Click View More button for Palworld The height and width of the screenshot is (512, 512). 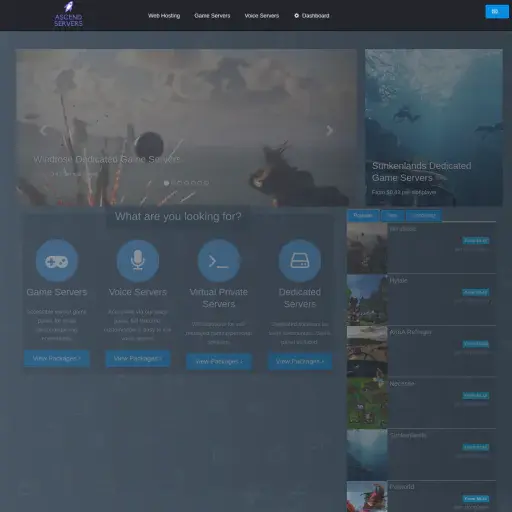(x=476, y=499)
